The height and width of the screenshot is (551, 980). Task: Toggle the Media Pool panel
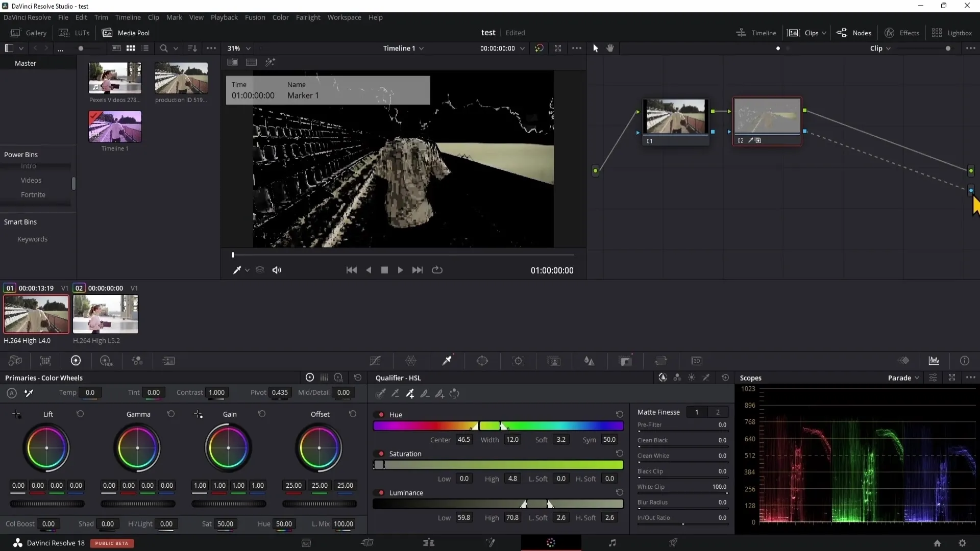126,33
